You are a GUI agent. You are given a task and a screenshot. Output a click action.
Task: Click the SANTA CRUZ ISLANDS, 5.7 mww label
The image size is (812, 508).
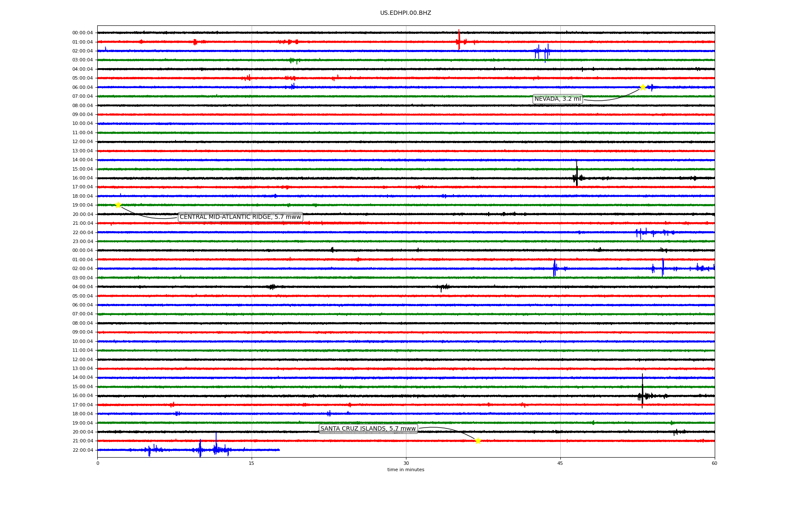[x=368, y=429]
